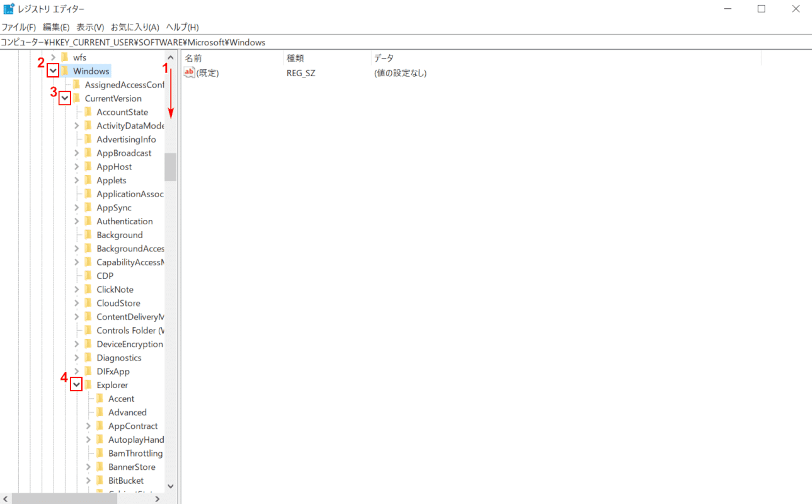Viewport: 812px width, 504px height.
Task: Expand the AutoplayHandlers key
Action: click(x=88, y=440)
